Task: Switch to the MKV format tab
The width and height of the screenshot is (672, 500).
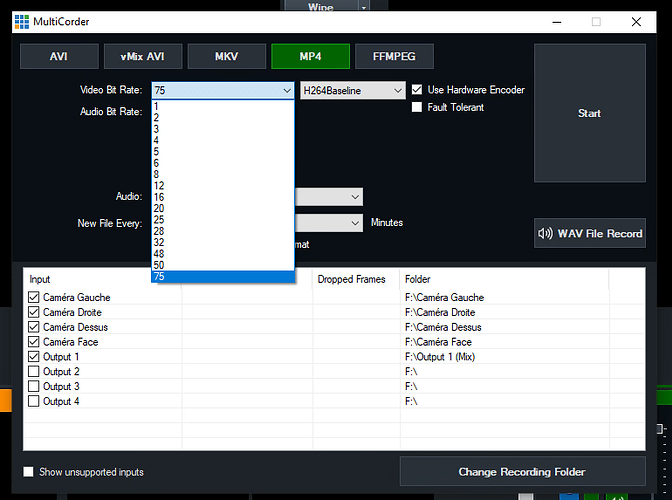Action: (x=227, y=56)
